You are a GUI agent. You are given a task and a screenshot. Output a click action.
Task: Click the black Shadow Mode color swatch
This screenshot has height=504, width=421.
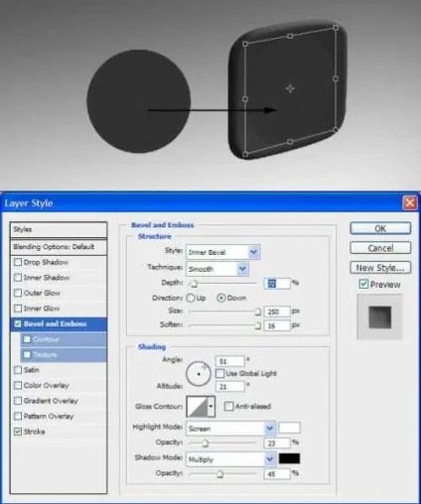click(x=289, y=458)
